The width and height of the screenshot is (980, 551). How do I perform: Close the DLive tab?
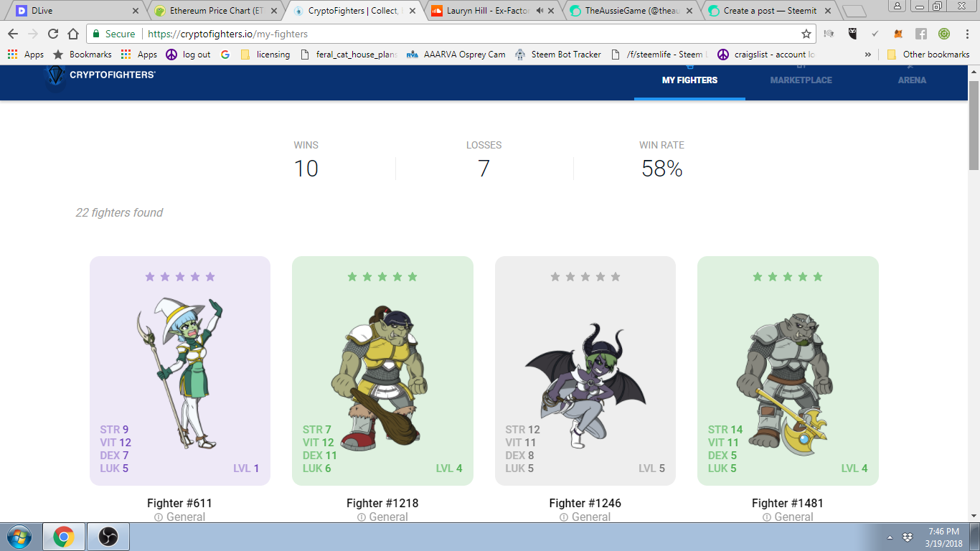[136, 11]
